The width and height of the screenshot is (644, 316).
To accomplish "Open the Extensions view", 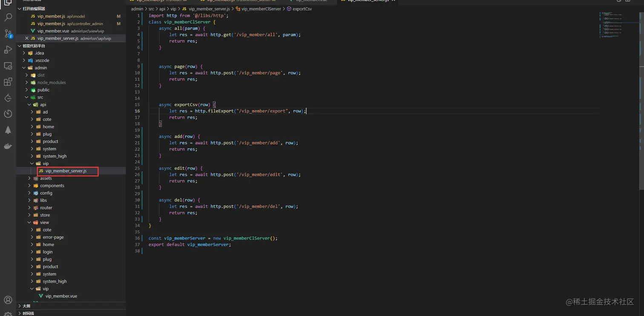I will pos(8,82).
